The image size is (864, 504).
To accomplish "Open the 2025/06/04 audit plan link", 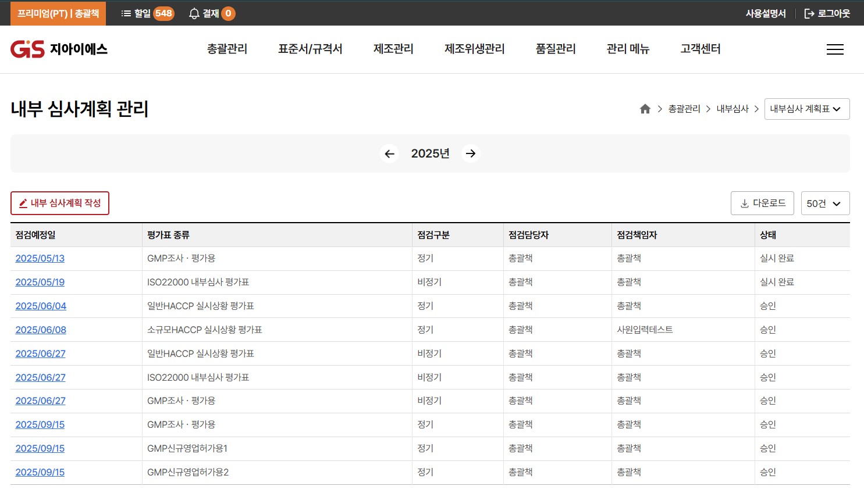I will 41,306.
